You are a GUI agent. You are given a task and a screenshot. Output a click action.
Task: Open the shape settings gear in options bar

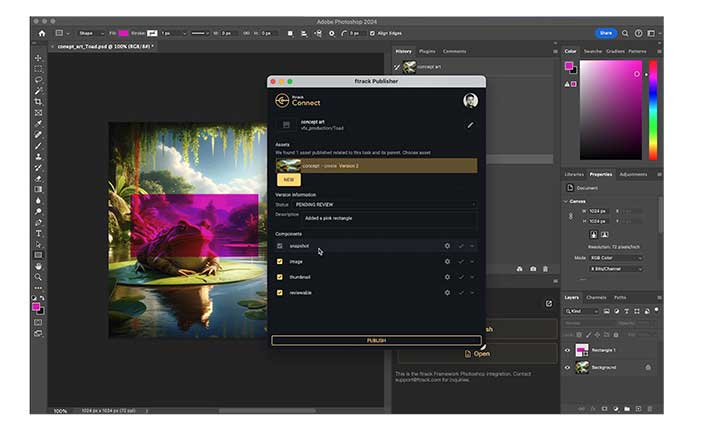coord(332,33)
